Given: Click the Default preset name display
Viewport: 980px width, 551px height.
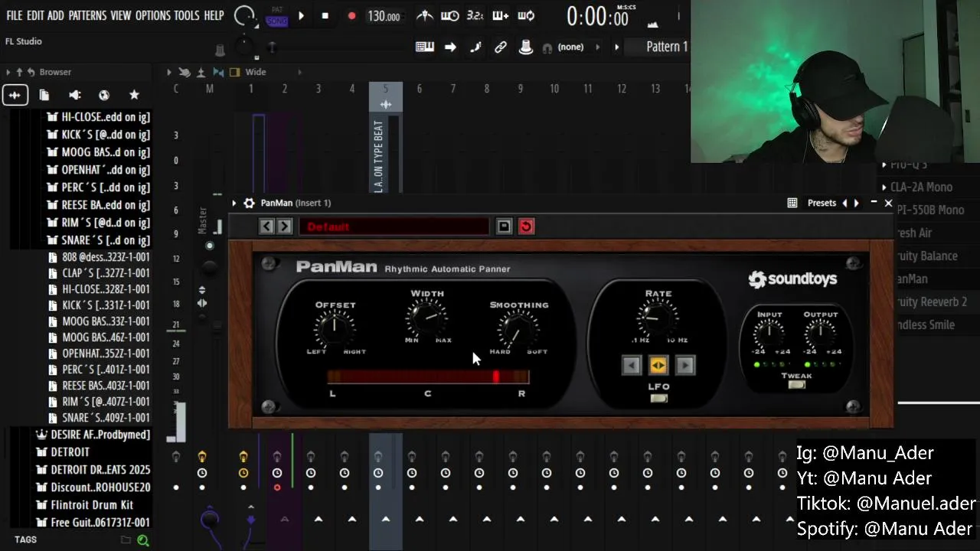Looking at the screenshot, I should [x=394, y=227].
